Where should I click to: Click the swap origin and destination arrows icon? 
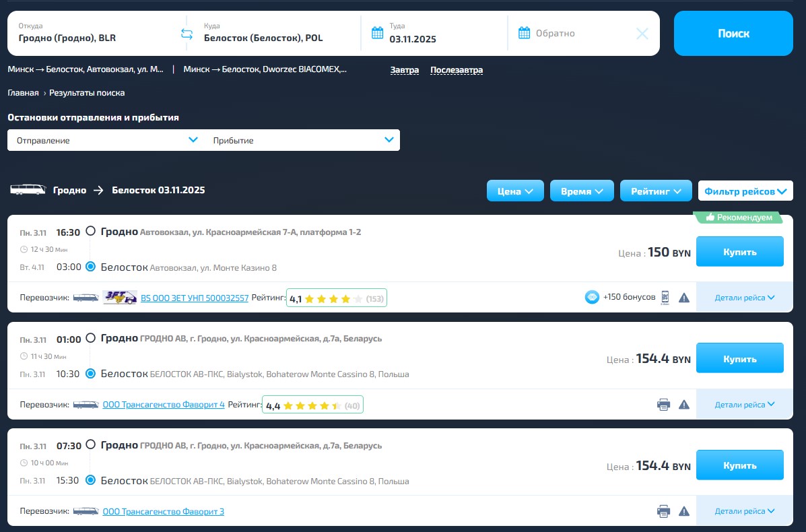click(187, 34)
